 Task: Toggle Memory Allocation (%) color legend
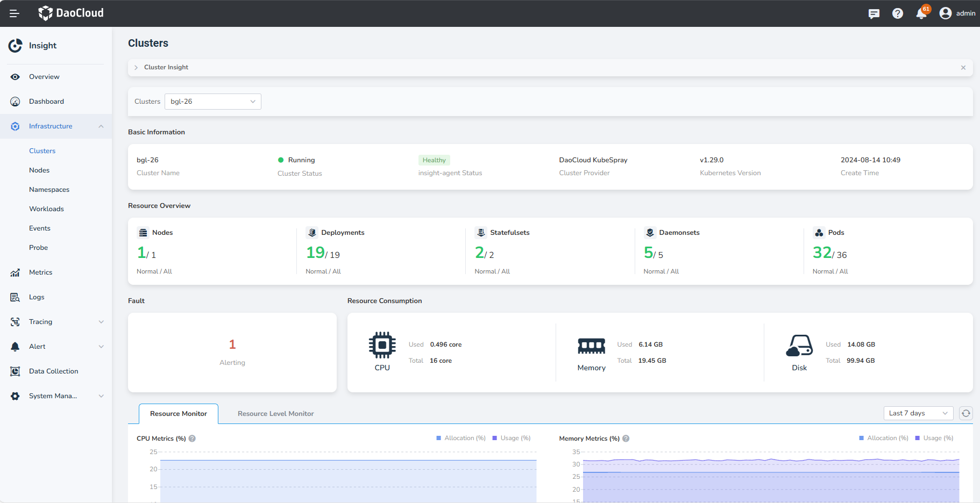click(862, 438)
